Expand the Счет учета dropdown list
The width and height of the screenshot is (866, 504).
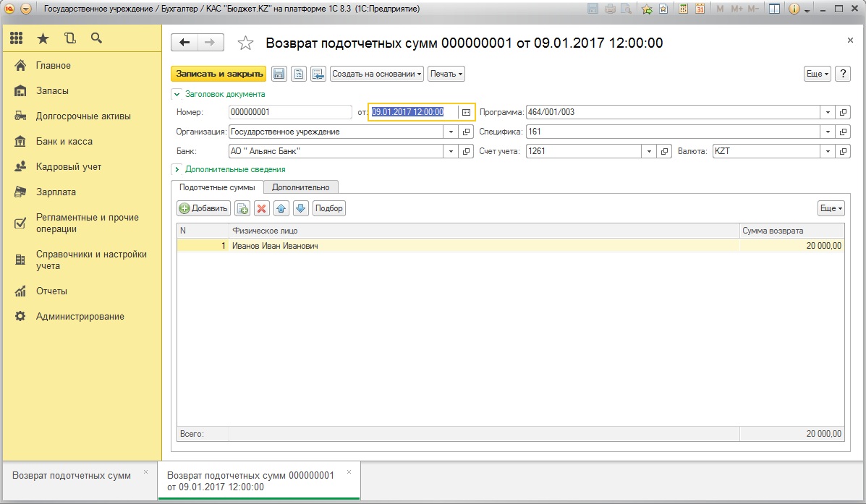click(650, 151)
